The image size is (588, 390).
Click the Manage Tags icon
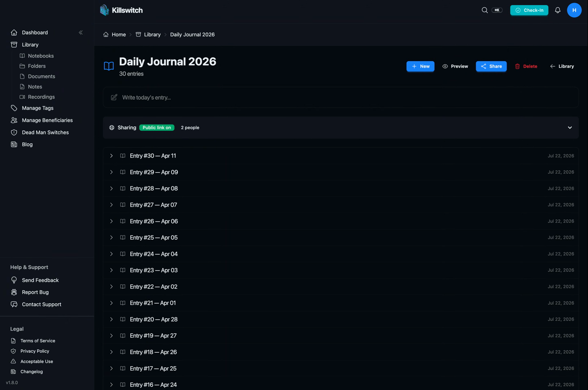point(14,108)
